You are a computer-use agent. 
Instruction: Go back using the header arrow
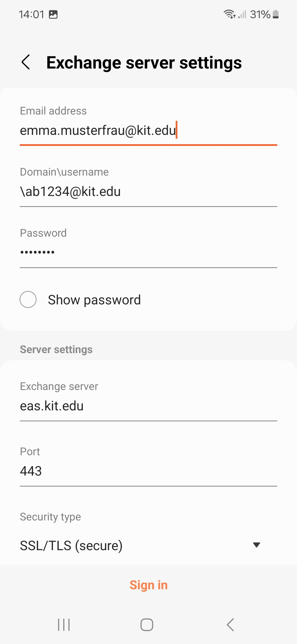26,62
